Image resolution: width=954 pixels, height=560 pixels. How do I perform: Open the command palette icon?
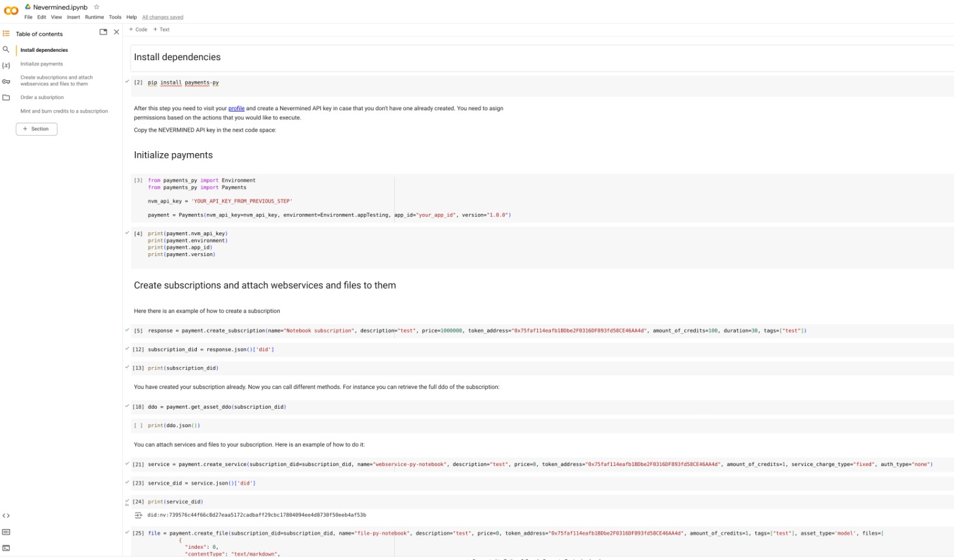[x=6, y=532]
